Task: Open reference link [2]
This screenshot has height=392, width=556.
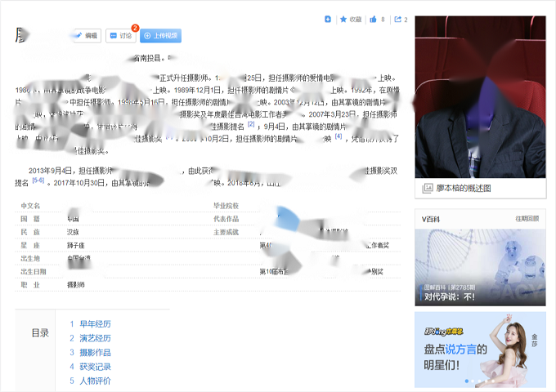Action: click(x=251, y=124)
